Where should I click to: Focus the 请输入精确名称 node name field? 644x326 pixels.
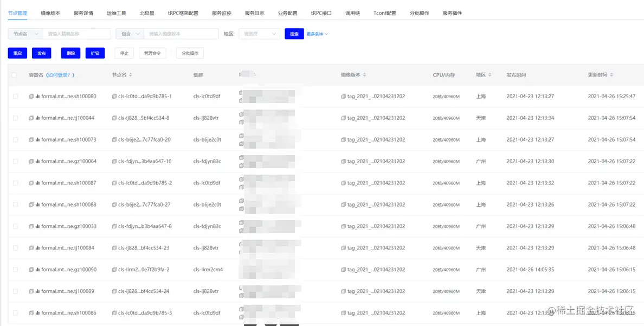(76, 34)
